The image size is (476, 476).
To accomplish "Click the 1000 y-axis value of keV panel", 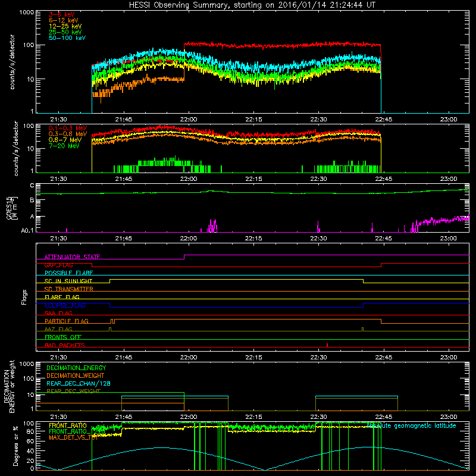I will [x=26, y=12].
